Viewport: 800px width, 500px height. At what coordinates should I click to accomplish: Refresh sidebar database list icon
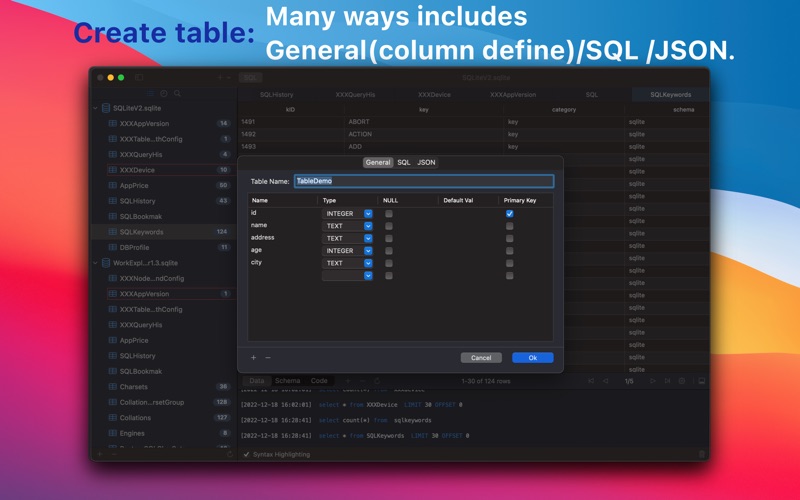pos(230,454)
